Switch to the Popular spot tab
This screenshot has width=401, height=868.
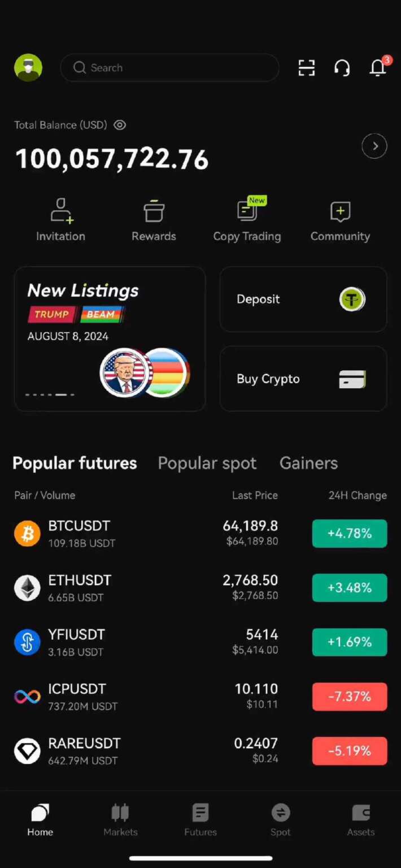click(x=207, y=463)
